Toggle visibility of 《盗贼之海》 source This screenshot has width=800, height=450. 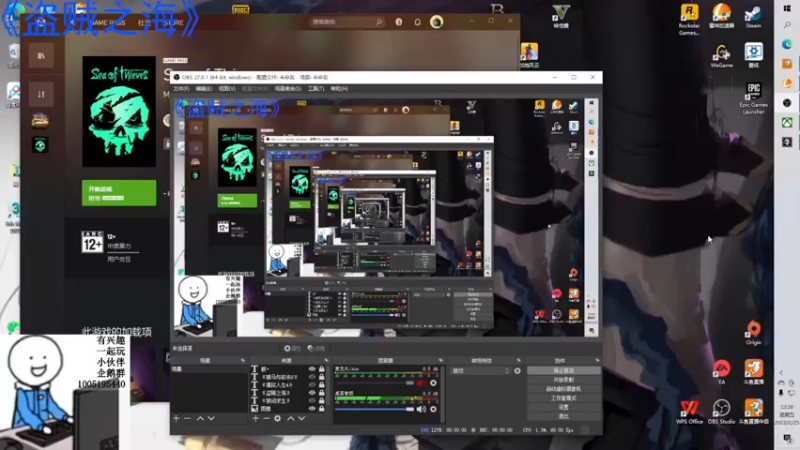312,393
